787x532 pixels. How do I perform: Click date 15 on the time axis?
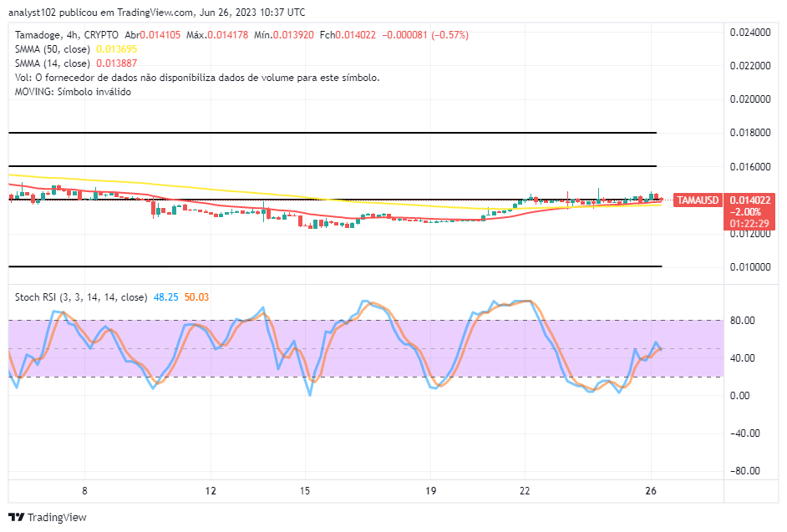(x=305, y=491)
